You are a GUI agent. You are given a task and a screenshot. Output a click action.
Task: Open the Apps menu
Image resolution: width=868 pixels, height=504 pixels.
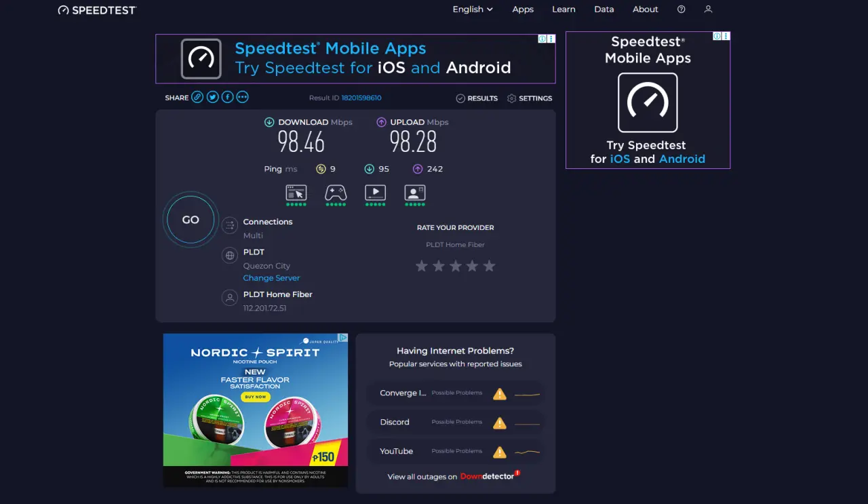(523, 9)
